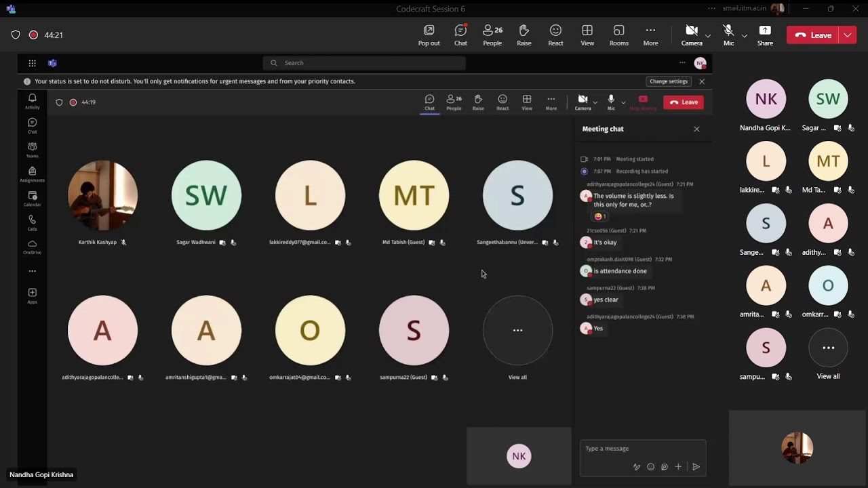This screenshot has height=488, width=868.
Task: Open People in shared meeting toolbar
Action: coord(454,102)
